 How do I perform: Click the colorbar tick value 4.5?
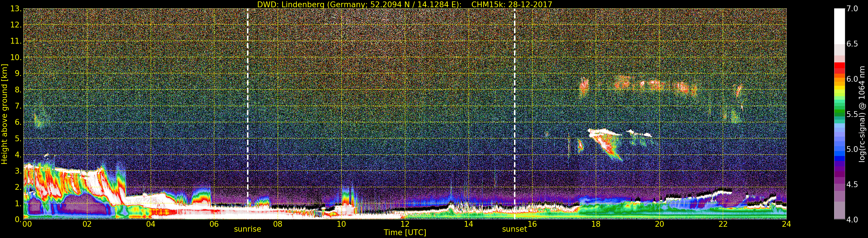point(852,184)
